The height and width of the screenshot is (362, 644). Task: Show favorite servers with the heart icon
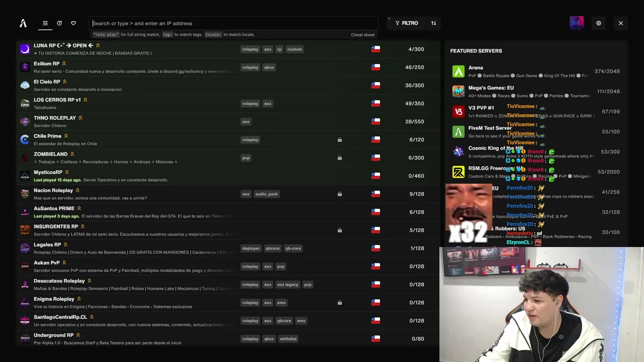click(73, 23)
